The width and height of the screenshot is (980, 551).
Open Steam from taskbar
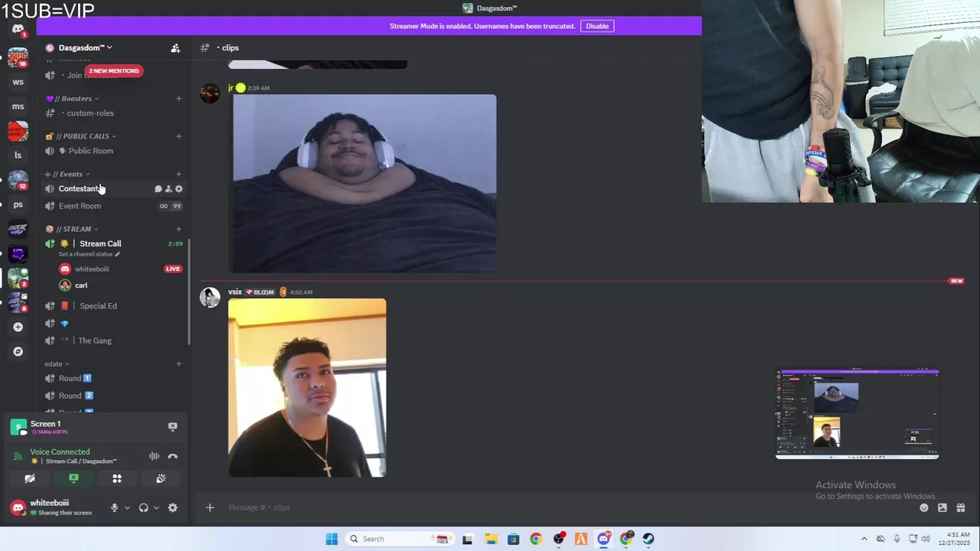648,539
